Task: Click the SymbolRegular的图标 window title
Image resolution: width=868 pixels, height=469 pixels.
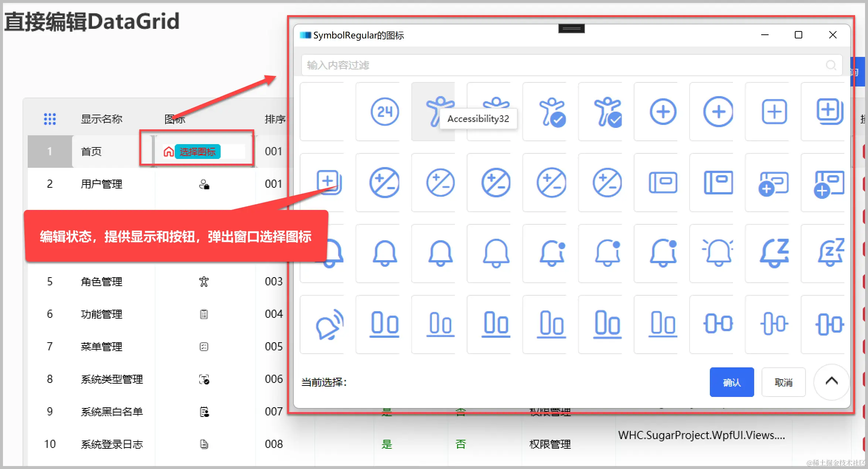Action: pyautogui.click(x=358, y=35)
